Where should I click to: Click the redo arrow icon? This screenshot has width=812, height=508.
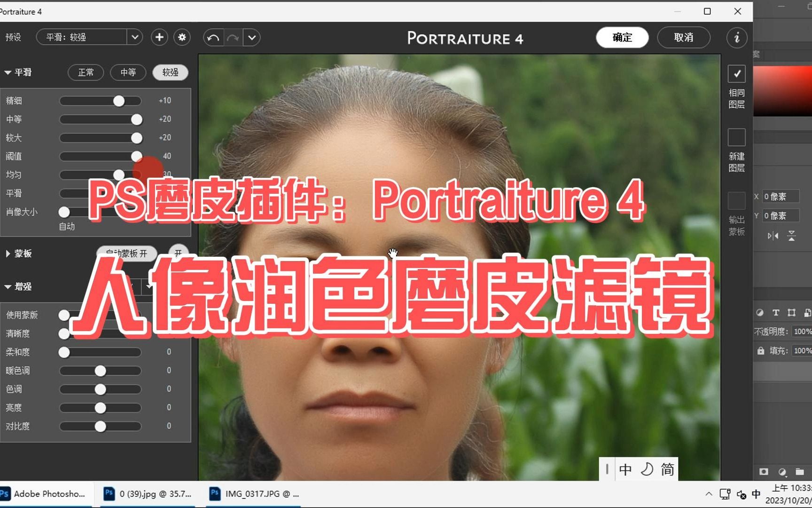(233, 38)
